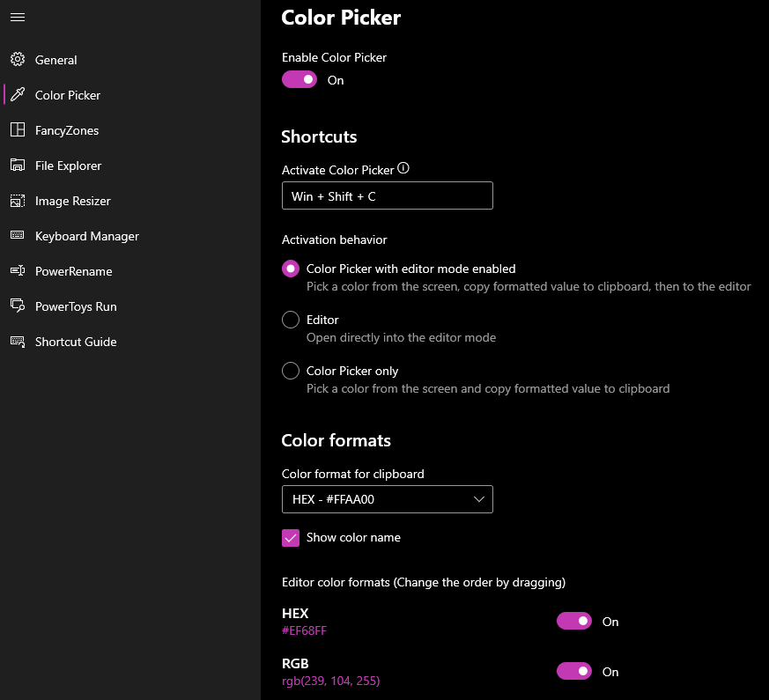The width and height of the screenshot is (769, 700).
Task: Open the Color format for clipboard dropdown
Action: [x=387, y=499]
